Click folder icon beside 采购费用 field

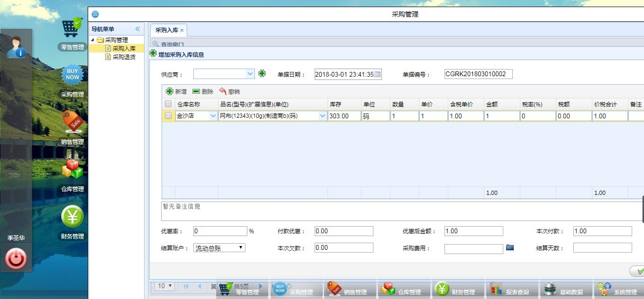coord(510,247)
